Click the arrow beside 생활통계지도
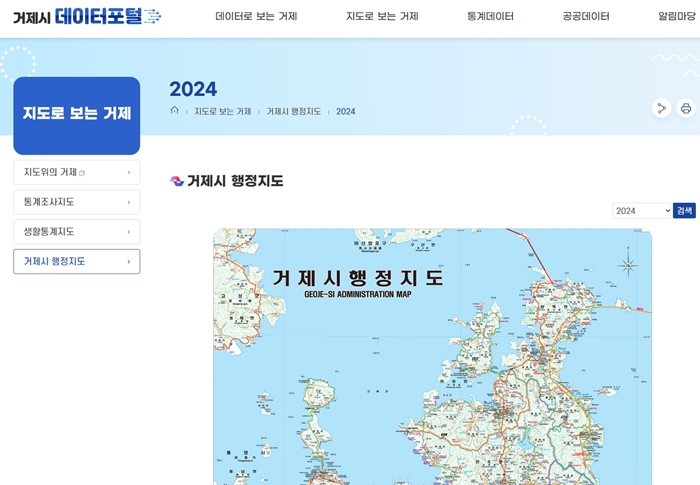This screenshot has height=485, width=700. [129, 232]
